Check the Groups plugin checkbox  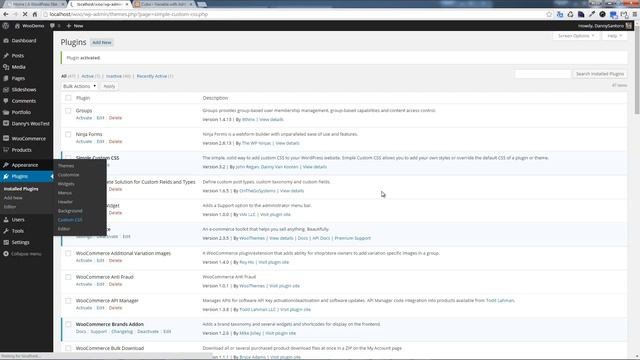68,111
